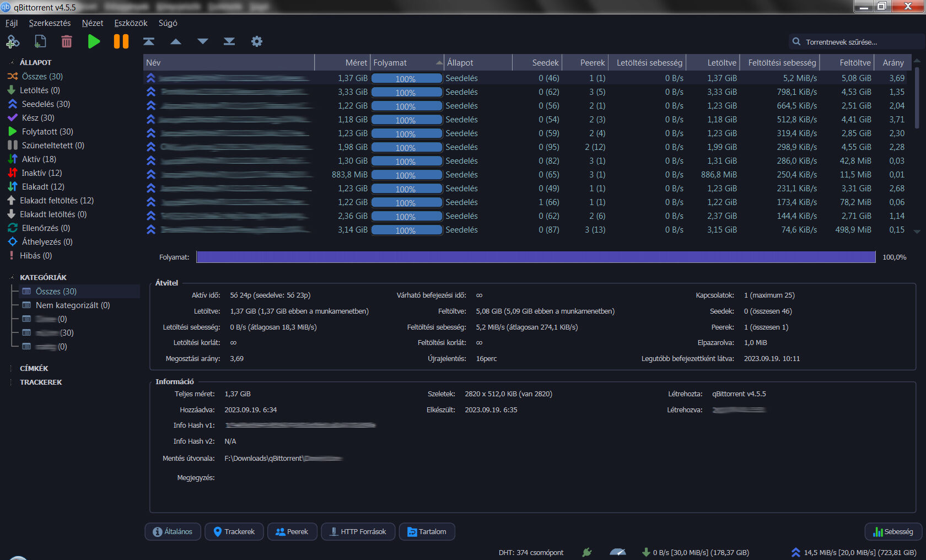The width and height of the screenshot is (926, 560).
Task: Switch to the Általános tab
Action: pyautogui.click(x=173, y=532)
